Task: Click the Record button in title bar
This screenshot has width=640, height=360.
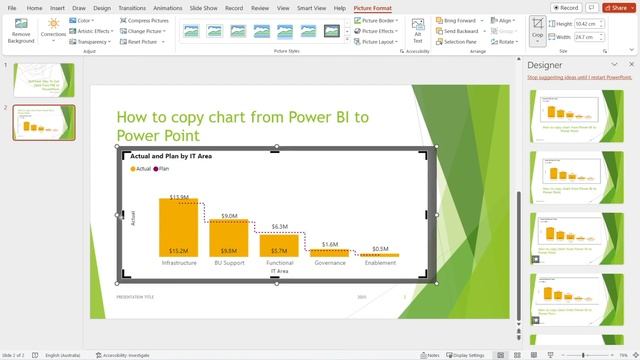Action: coord(566,8)
